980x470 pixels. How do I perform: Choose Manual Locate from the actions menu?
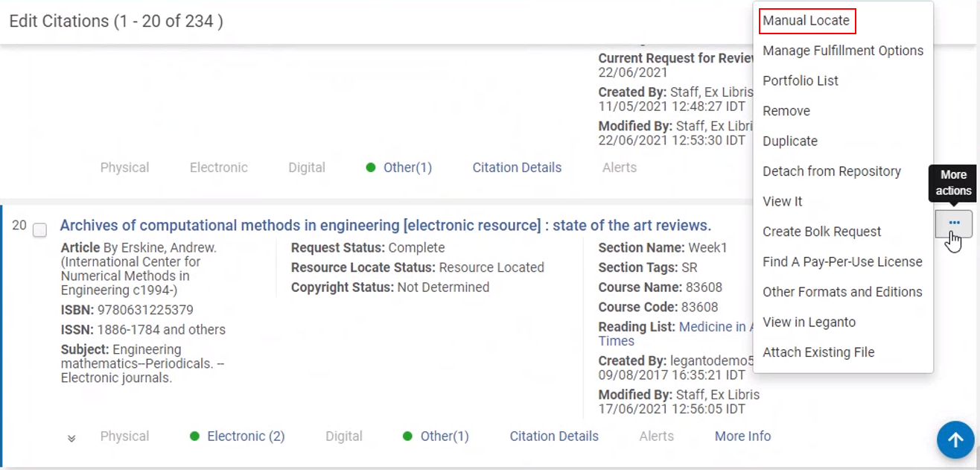point(806,21)
